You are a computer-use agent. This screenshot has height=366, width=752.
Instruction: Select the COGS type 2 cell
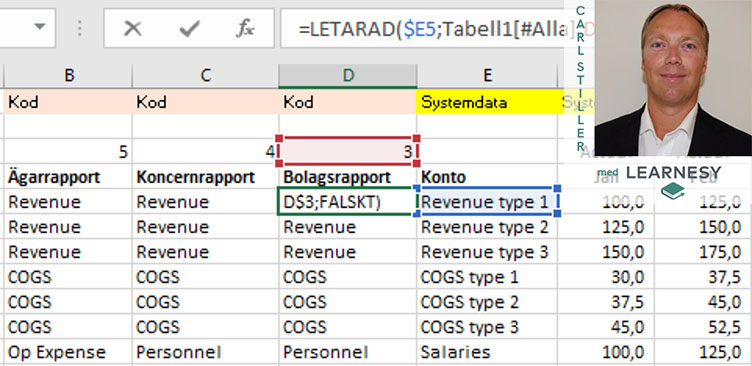(487, 302)
